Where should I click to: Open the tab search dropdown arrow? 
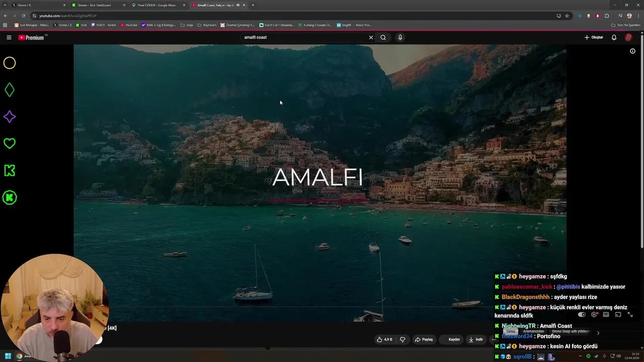(x=5, y=5)
